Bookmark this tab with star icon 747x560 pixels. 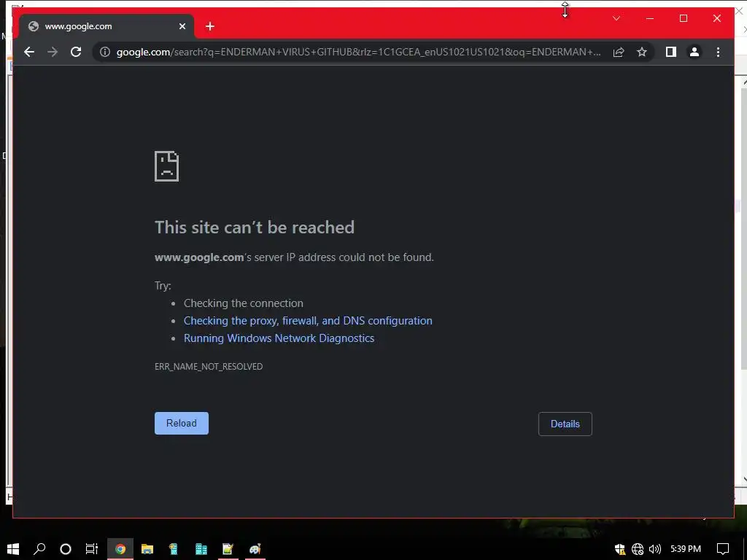click(x=642, y=52)
